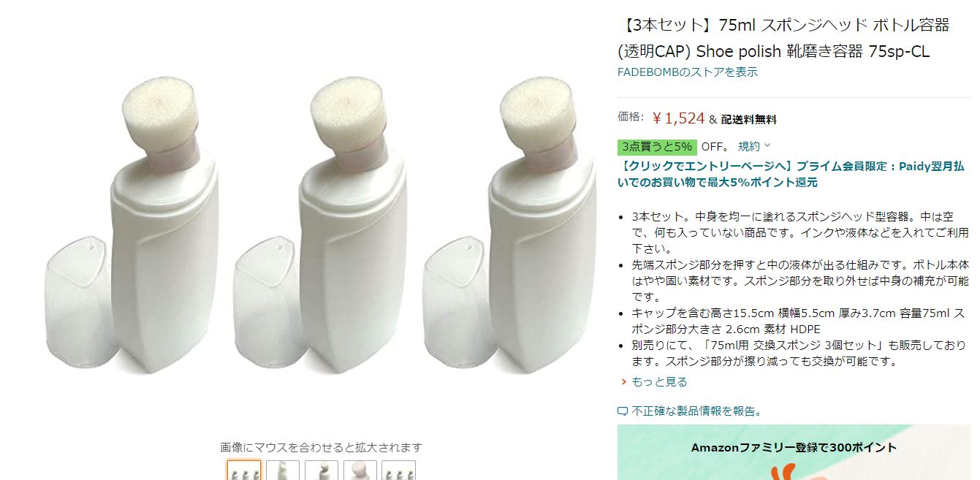Click the ¥1,524 price text
The width and height of the screenshot is (980, 480).
678,118
